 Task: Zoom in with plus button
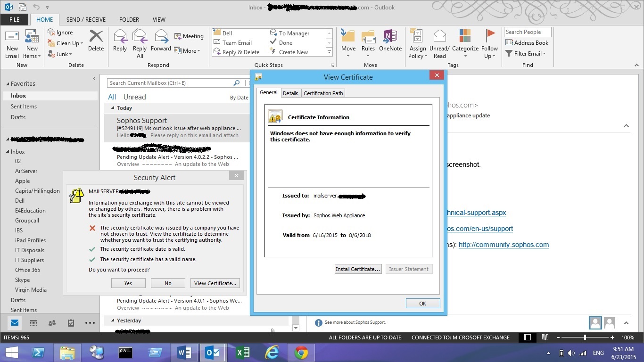(x=612, y=337)
